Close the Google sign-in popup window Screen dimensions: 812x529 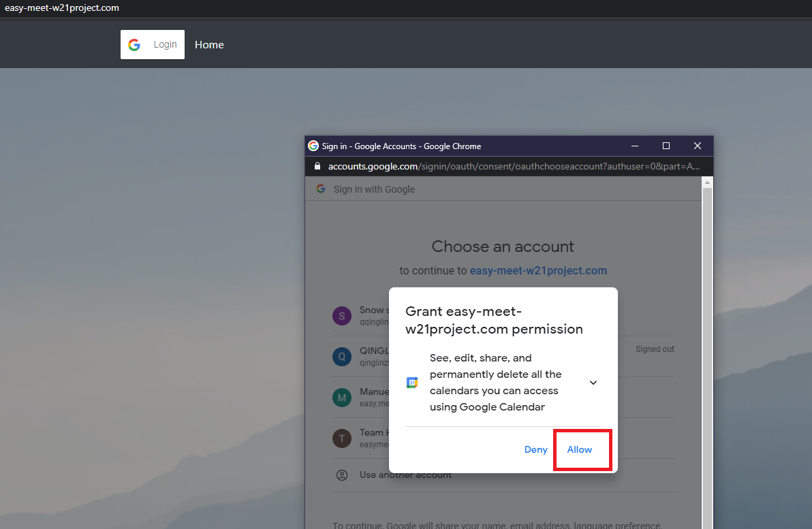[698, 146]
